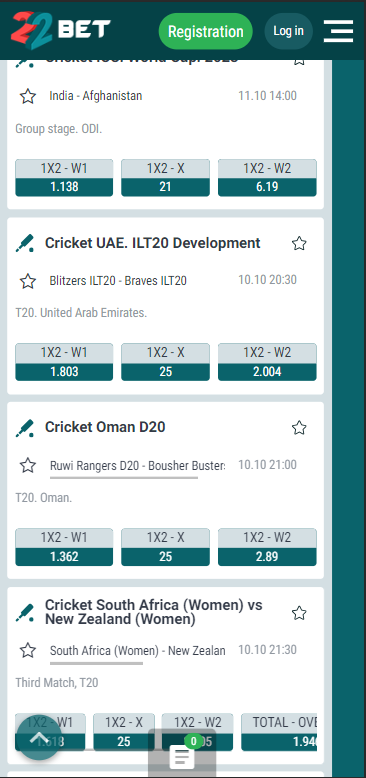Image resolution: width=366 pixels, height=778 pixels.
Task: Click cricket bat icon beside Cricket Oman D20
Action: [x=25, y=428]
